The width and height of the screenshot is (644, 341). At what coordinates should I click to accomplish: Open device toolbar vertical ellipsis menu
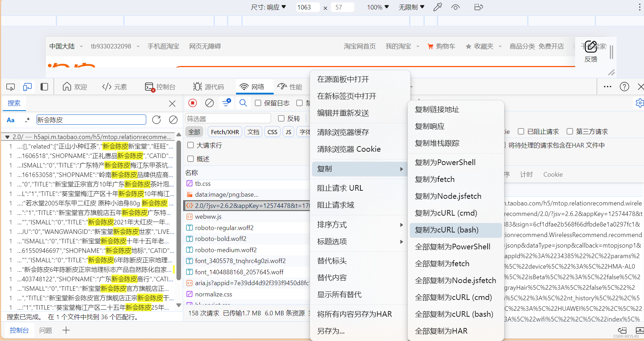(x=639, y=7)
